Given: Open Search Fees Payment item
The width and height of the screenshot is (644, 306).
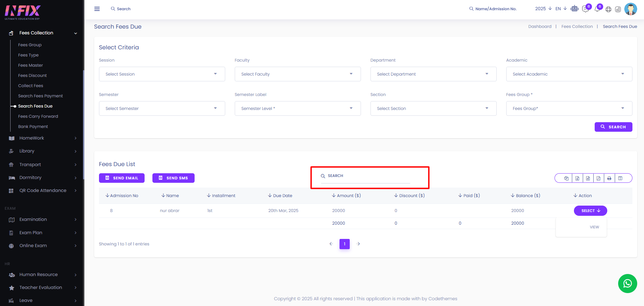Looking at the screenshot, I should (40, 96).
